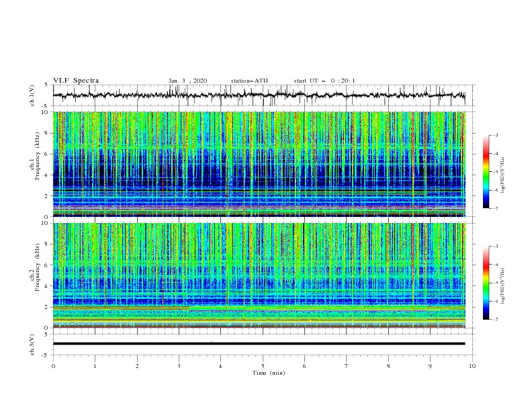Click the time axis tick label "1"
532x411 pixels.
pos(95,366)
